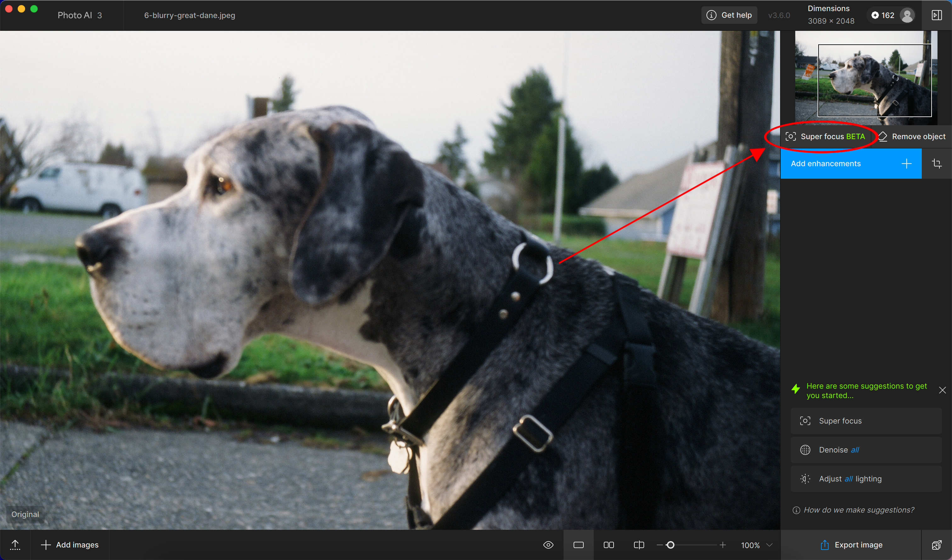Toggle the right side panel icon
This screenshot has height=560, width=952.
click(937, 15)
